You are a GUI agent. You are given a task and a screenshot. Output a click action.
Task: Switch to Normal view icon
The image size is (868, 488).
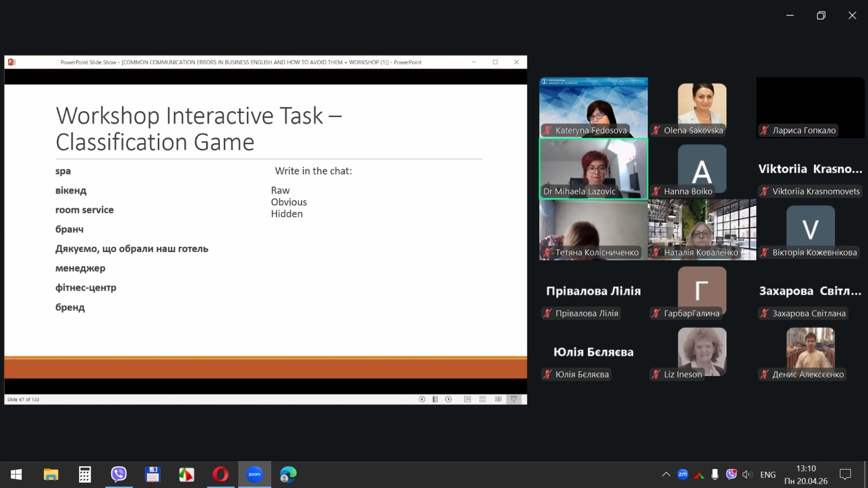[x=467, y=399]
